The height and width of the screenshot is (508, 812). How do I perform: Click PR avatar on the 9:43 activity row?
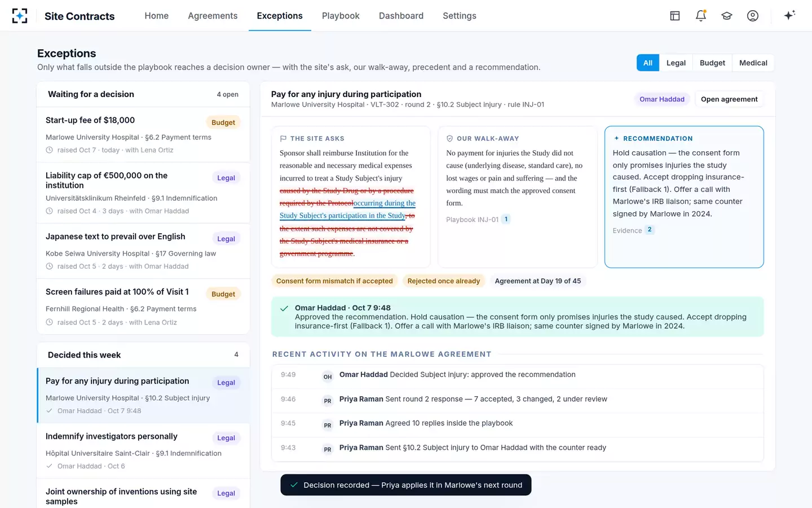(x=328, y=449)
